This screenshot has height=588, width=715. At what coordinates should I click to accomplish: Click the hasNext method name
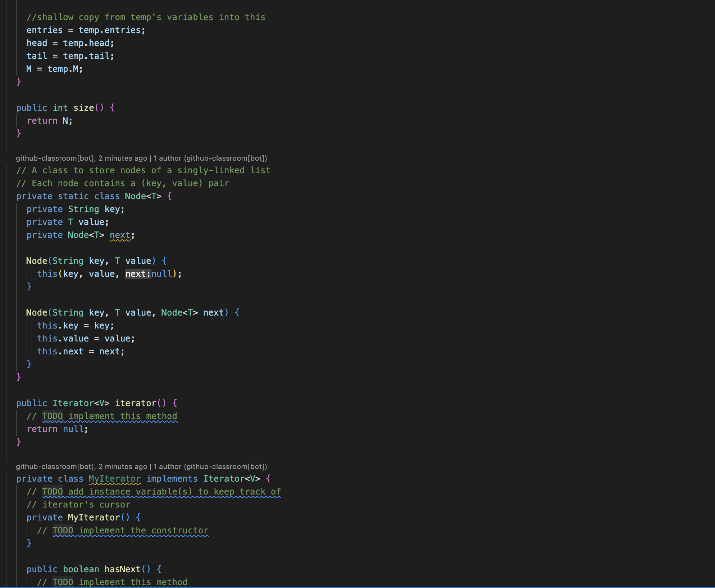(122, 569)
